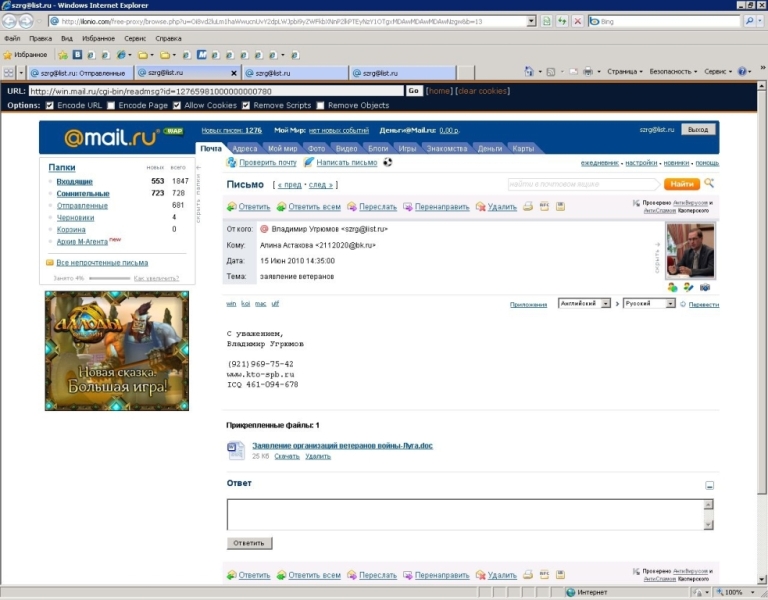Open the search provider dropdown arrow
The width and height of the screenshot is (768, 600).
click(x=760, y=21)
